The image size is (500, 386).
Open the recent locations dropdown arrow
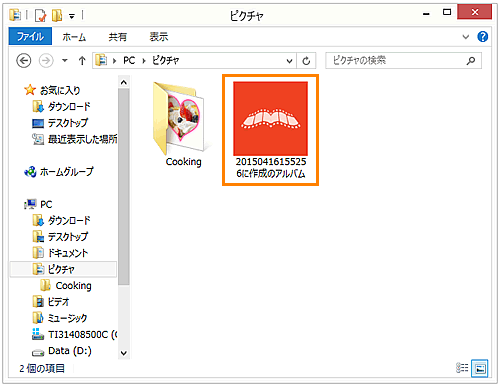(65, 61)
